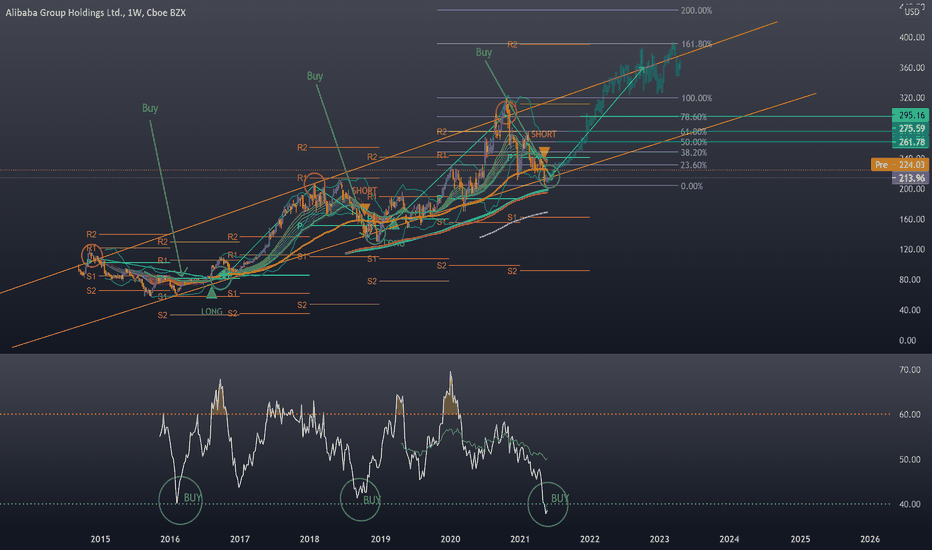This screenshot has height=550, width=932.
Task: Click the 60.00 RSI axis value
Action: (909, 414)
